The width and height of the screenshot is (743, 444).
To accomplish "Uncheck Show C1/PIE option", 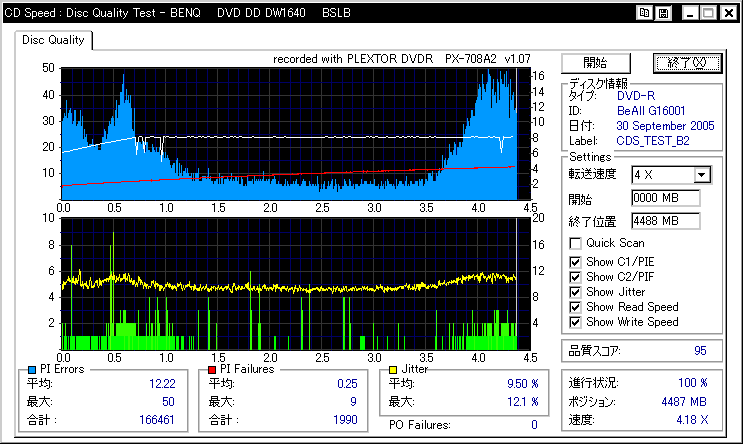I will 575,262.
